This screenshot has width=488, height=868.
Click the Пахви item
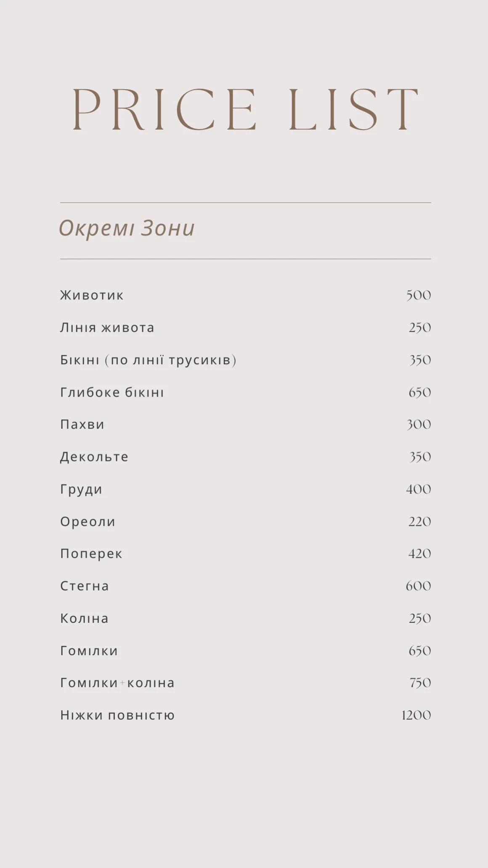click(82, 424)
